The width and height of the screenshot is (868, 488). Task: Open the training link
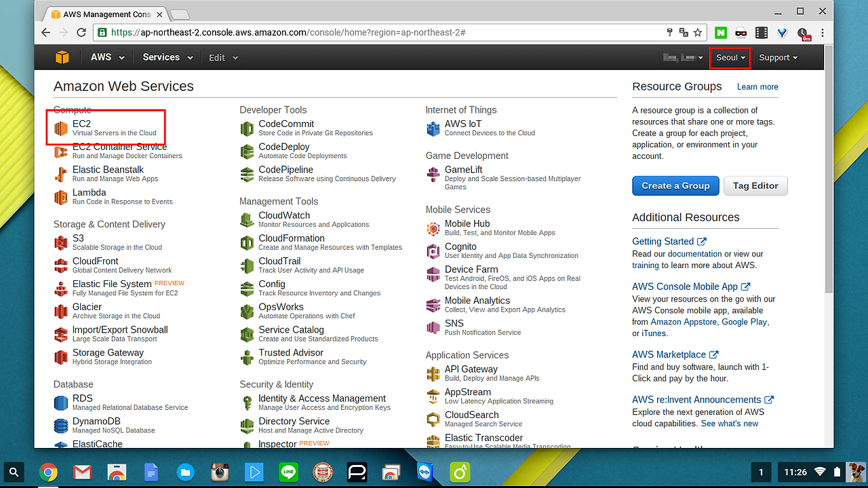tap(645, 265)
